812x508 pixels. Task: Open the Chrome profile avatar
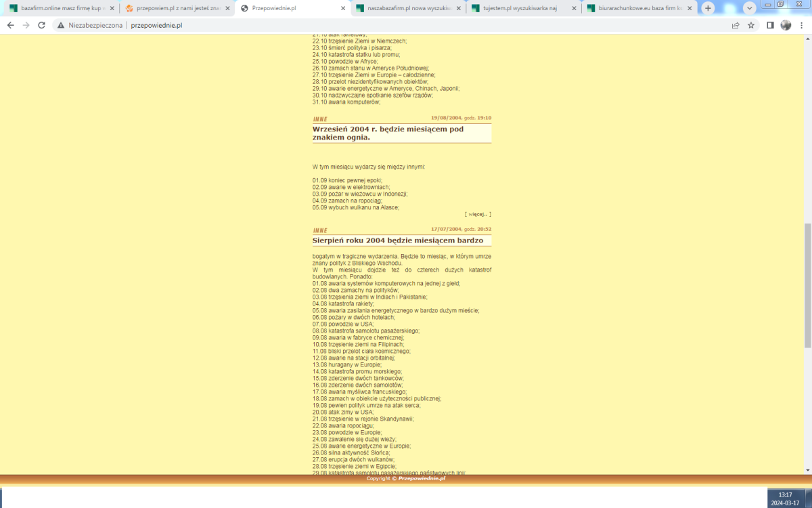786,25
